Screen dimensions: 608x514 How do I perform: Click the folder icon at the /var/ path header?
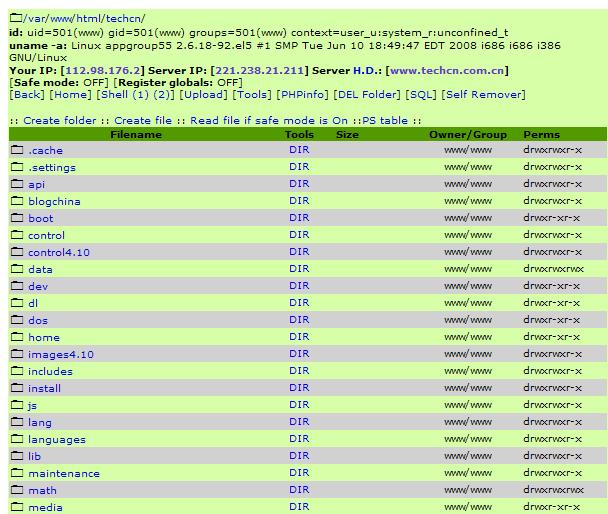coord(15,19)
